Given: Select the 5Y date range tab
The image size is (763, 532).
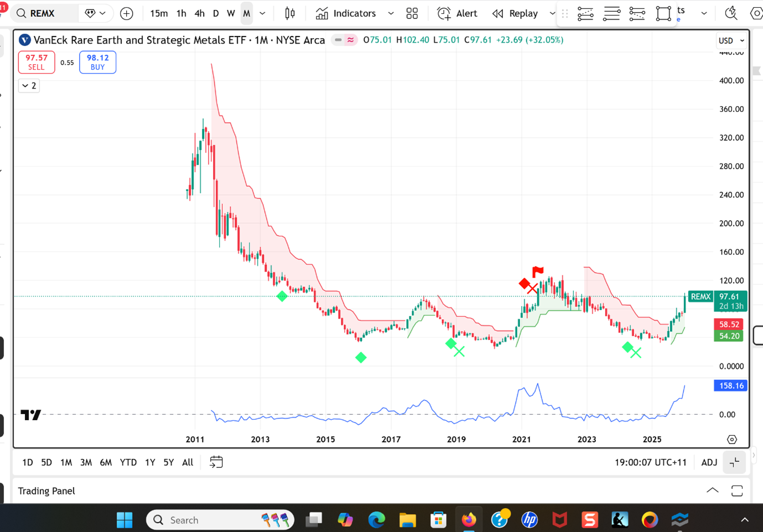Looking at the screenshot, I should [169, 462].
